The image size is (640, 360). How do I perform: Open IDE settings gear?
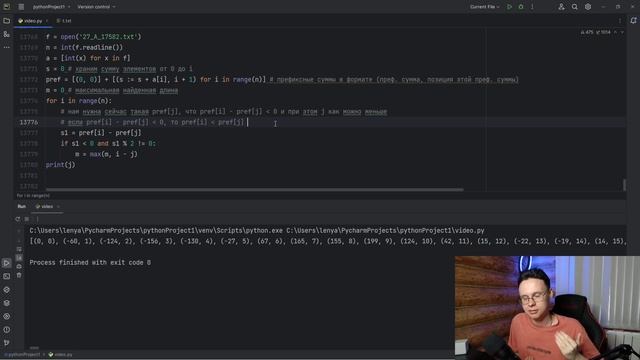[588, 7]
